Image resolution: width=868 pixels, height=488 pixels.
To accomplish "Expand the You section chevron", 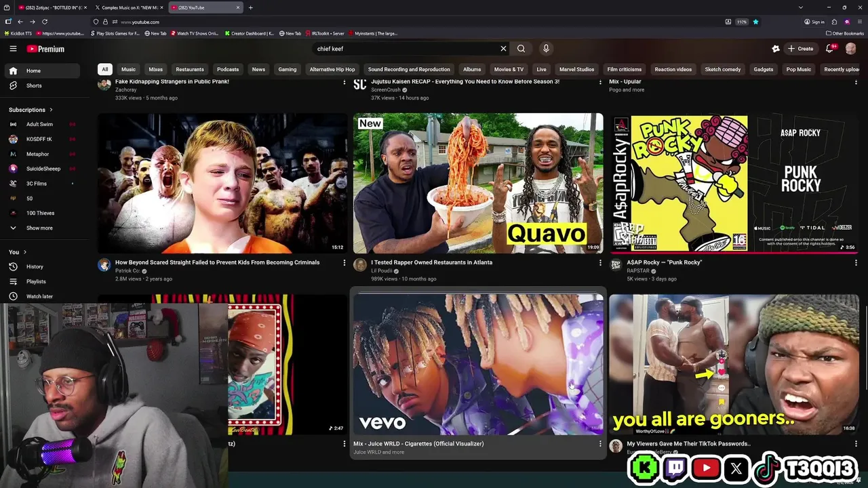I will click(x=24, y=252).
